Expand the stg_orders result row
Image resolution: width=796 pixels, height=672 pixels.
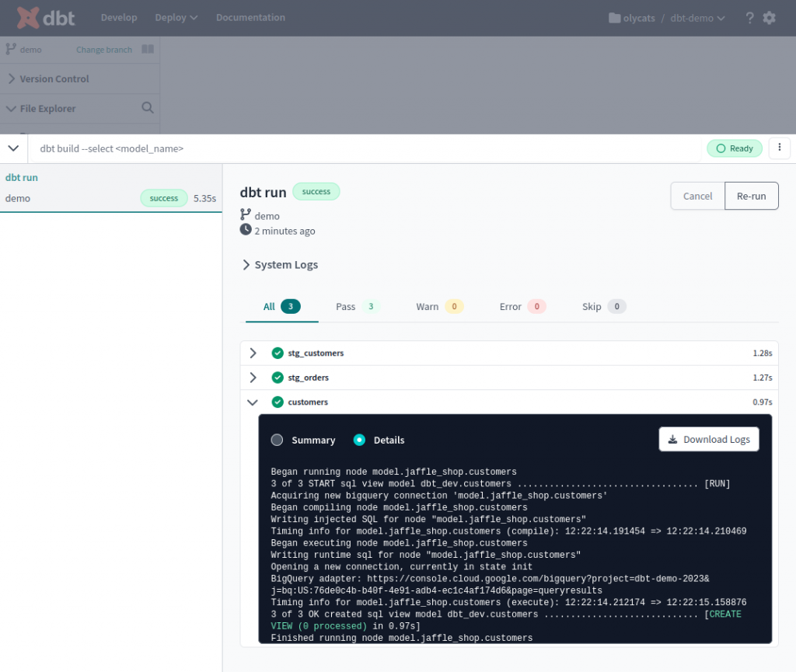(x=253, y=378)
